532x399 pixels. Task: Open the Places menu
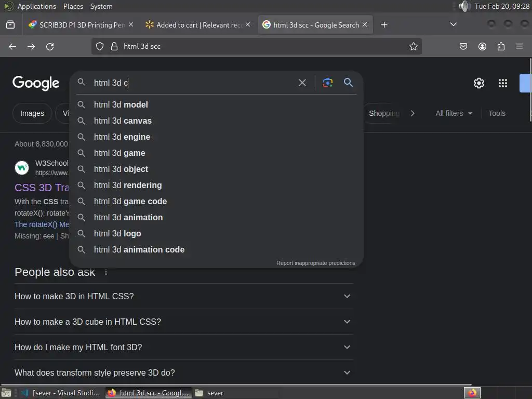pos(73,6)
